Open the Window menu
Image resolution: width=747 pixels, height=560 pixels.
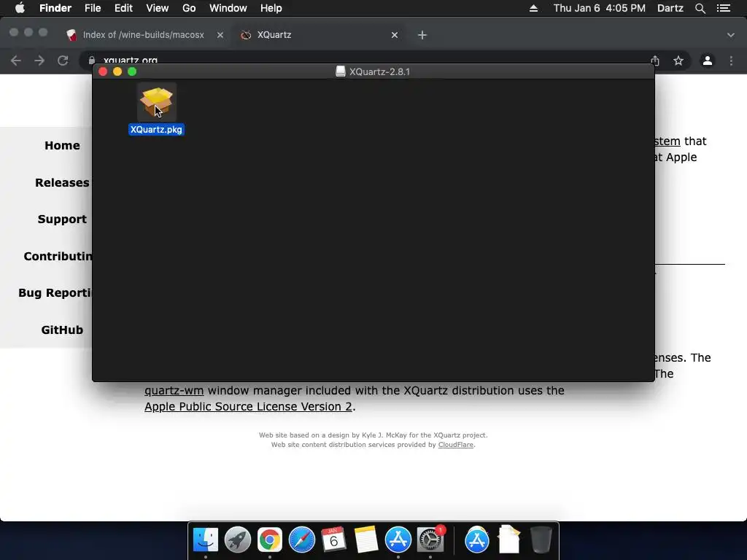[x=228, y=8]
